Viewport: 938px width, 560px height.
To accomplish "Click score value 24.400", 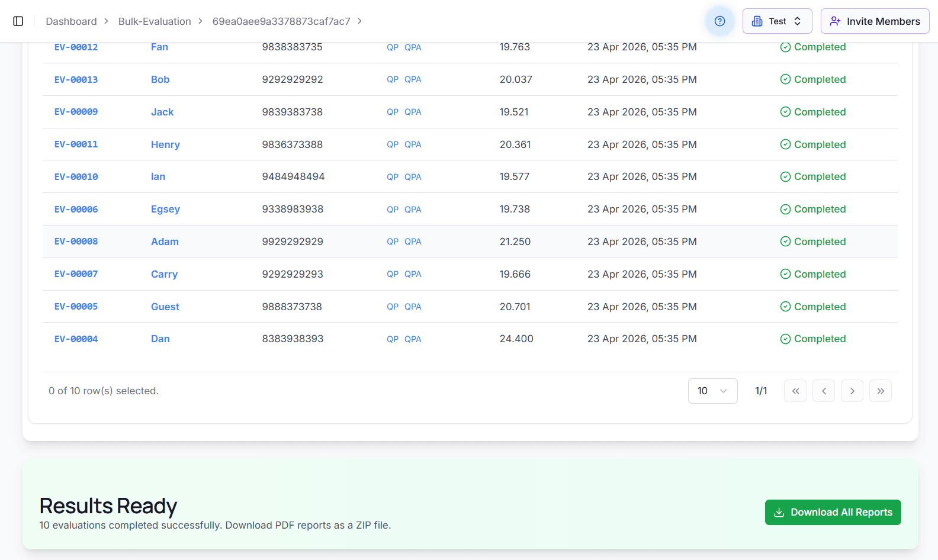I will pos(516,339).
